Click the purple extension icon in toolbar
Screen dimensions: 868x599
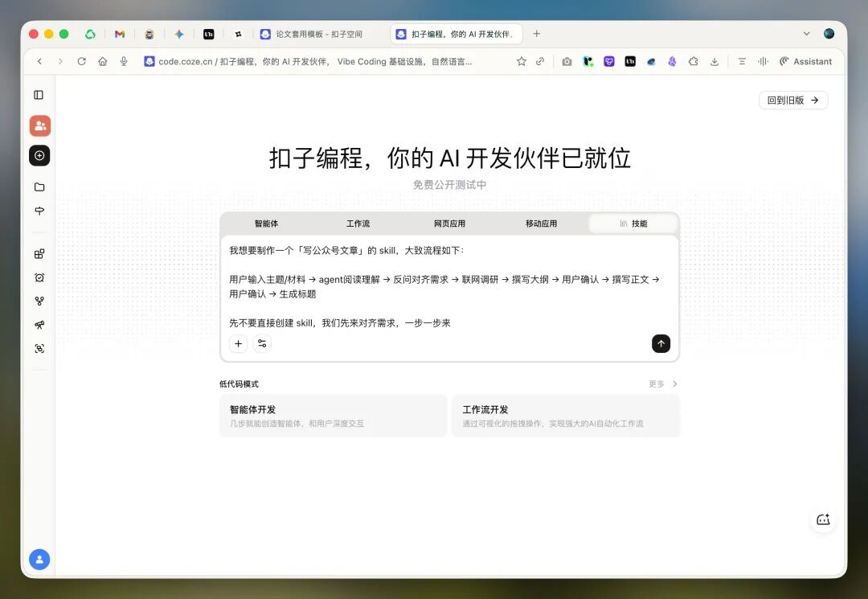(x=609, y=61)
